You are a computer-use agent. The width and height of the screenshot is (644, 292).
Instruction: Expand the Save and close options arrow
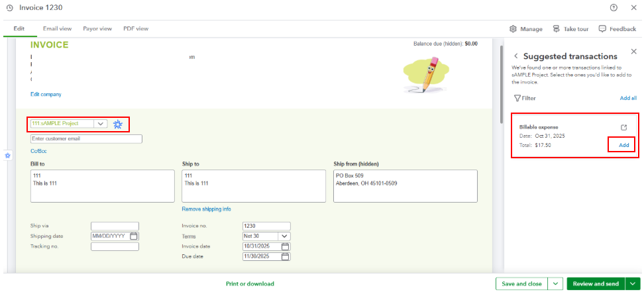(555, 283)
